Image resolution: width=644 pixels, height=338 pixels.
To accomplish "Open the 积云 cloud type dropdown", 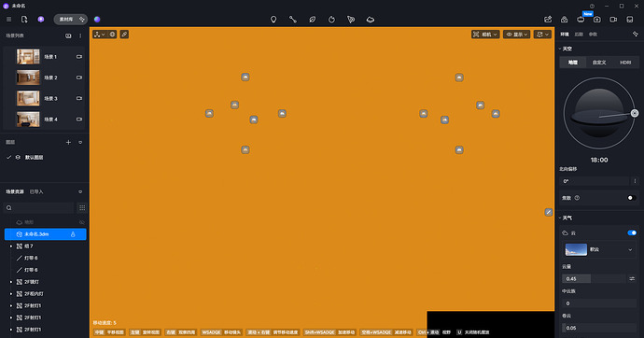I will (599, 249).
